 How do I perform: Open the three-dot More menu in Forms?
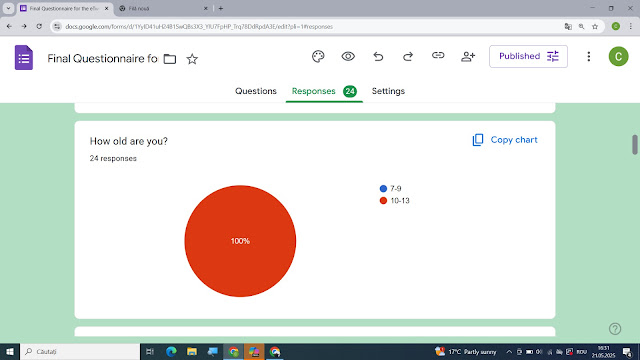coord(589,56)
